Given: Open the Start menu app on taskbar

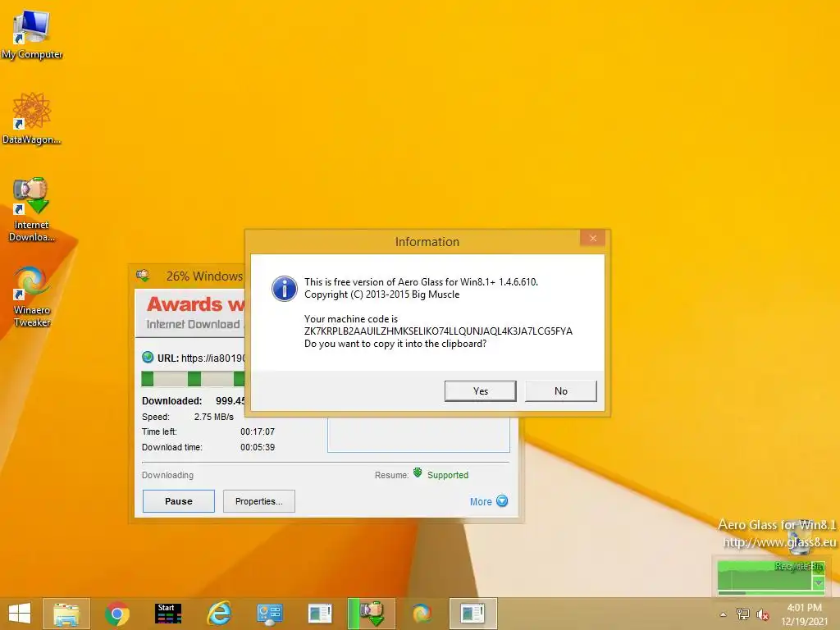Looking at the screenshot, I should [x=168, y=614].
